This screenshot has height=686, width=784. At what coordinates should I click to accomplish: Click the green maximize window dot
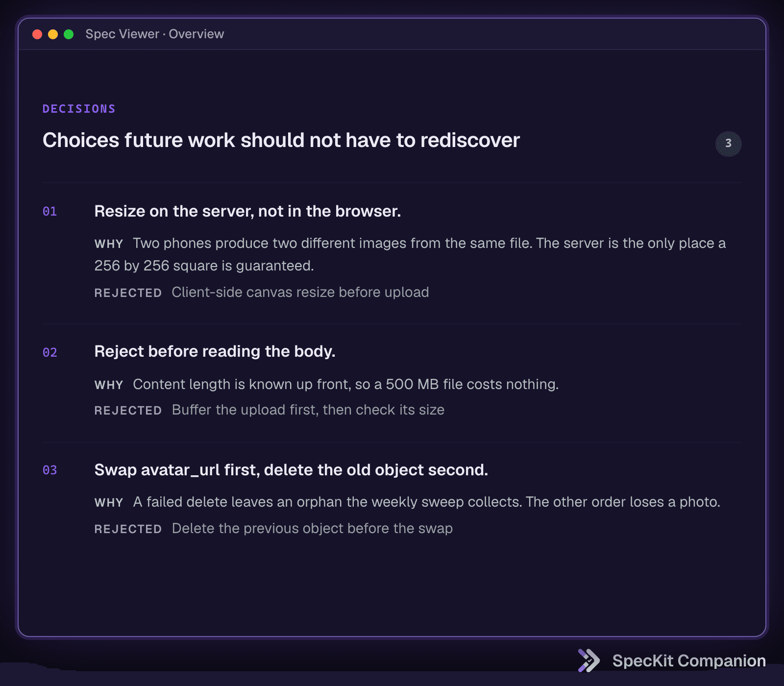[69, 34]
